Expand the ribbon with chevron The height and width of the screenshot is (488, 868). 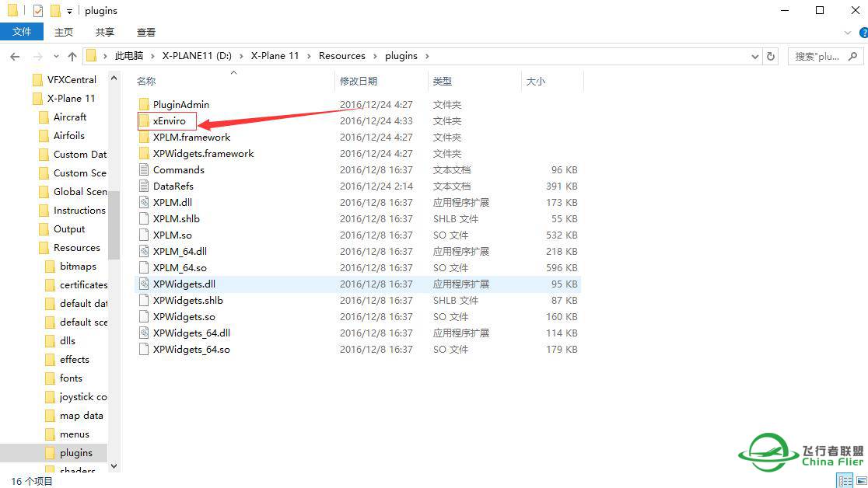848,33
